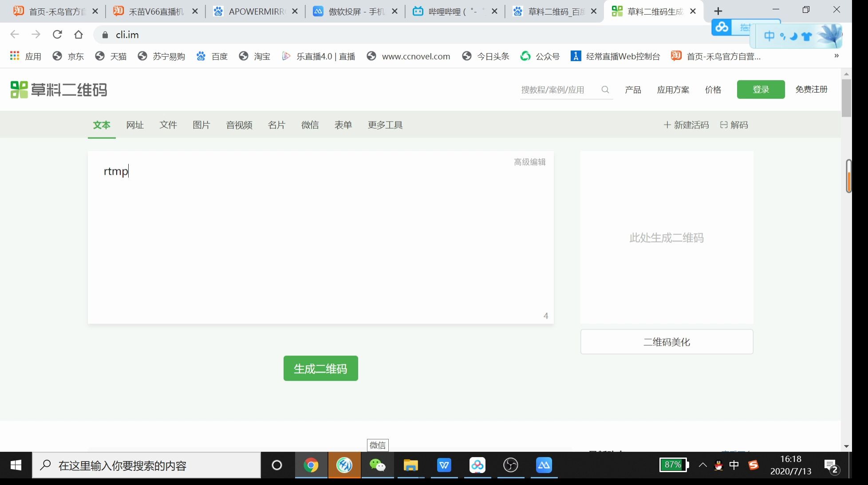Screen dimensions: 868x485
Task: Click the 生成二维码 button
Action: 321,368
